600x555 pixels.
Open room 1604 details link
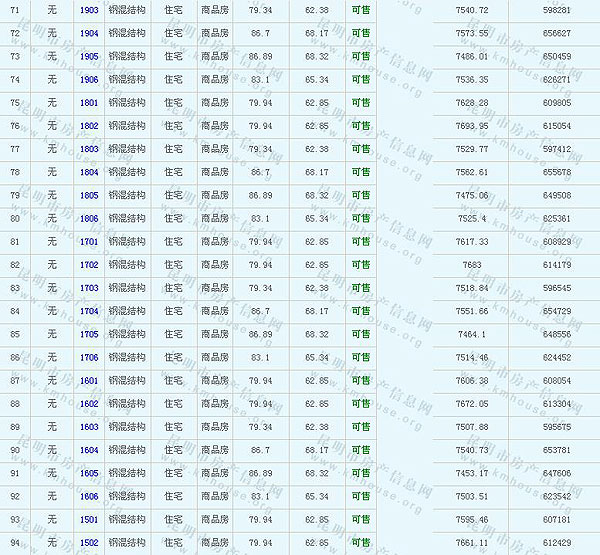[x=89, y=450]
